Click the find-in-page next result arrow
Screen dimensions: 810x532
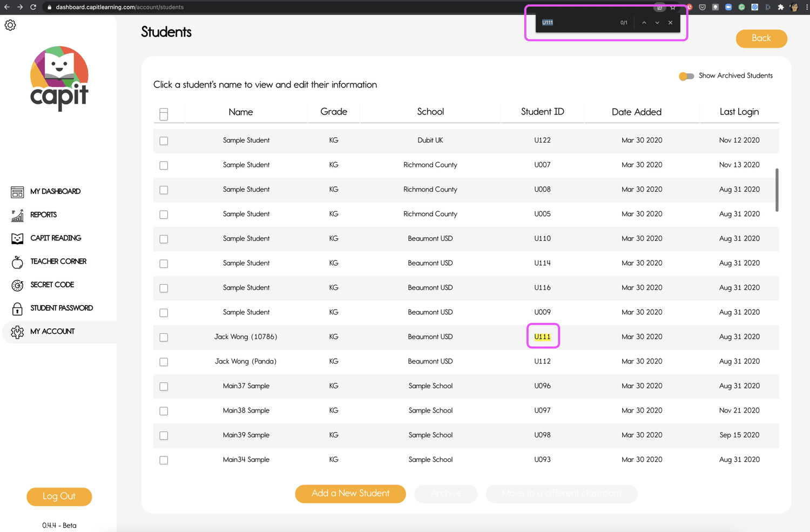(x=657, y=23)
